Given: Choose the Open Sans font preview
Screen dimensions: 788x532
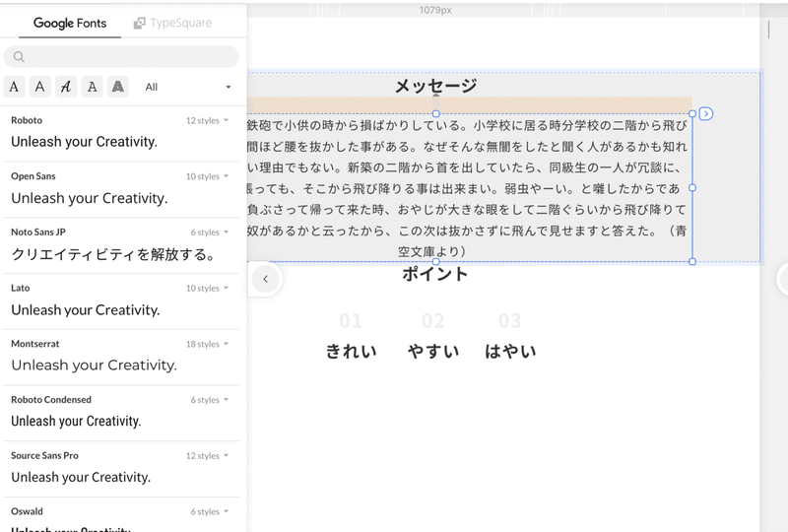Looking at the screenshot, I should (90, 198).
